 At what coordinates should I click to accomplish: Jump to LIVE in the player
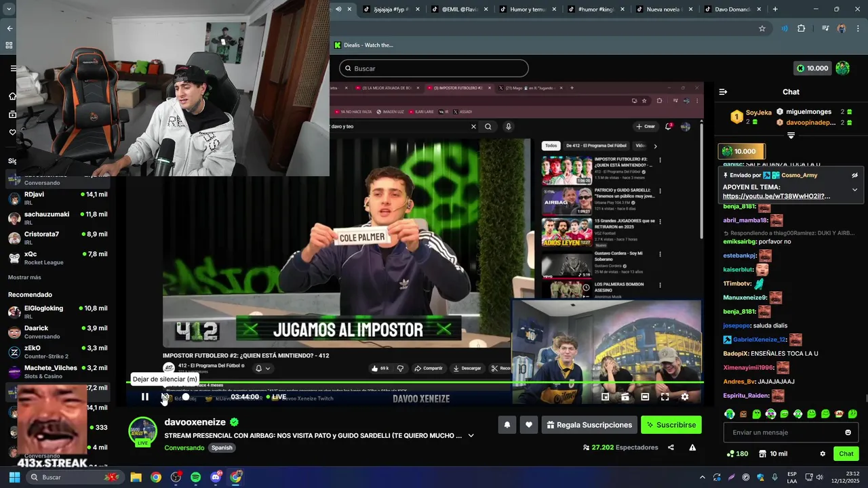[277, 397]
